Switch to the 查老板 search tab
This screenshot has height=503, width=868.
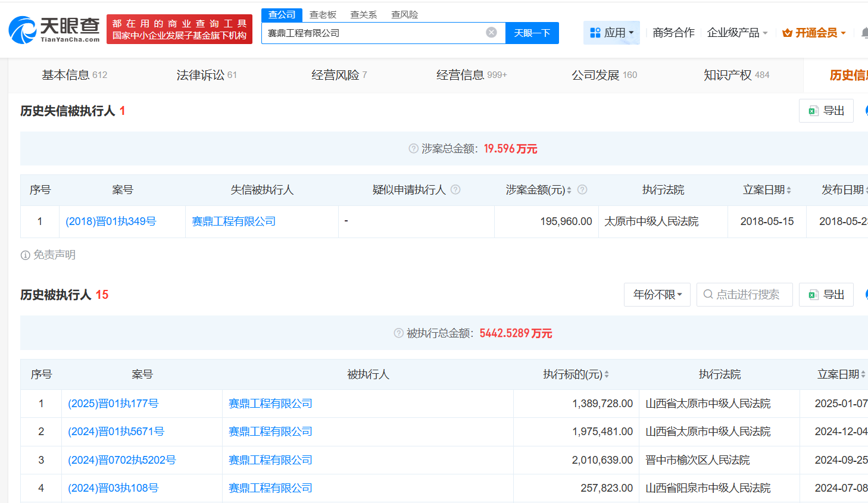point(323,14)
